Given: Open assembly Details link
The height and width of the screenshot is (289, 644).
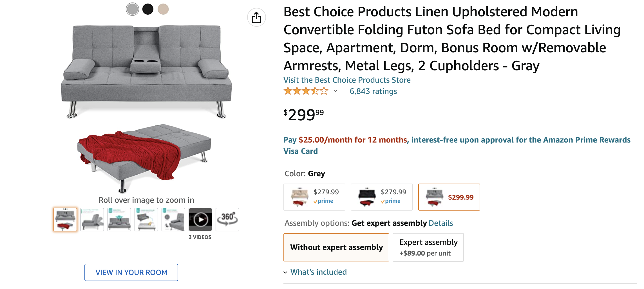Looking at the screenshot, I should tap(441, 223).
